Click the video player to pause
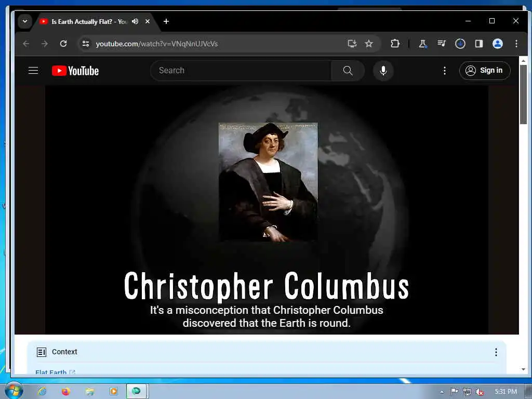 tap(267, 210)
